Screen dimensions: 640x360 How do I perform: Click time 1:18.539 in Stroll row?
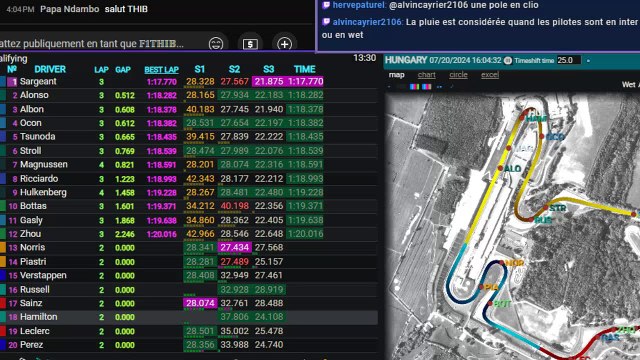coord(305,151)
